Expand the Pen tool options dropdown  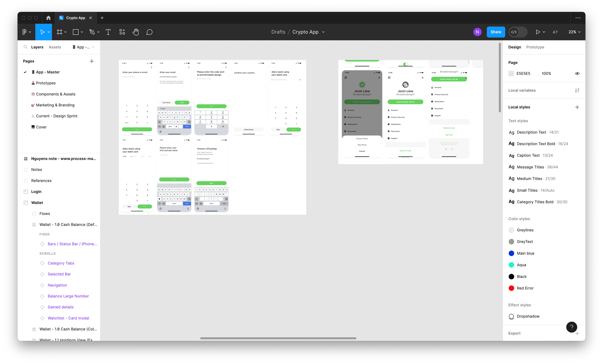coord(98,32)
